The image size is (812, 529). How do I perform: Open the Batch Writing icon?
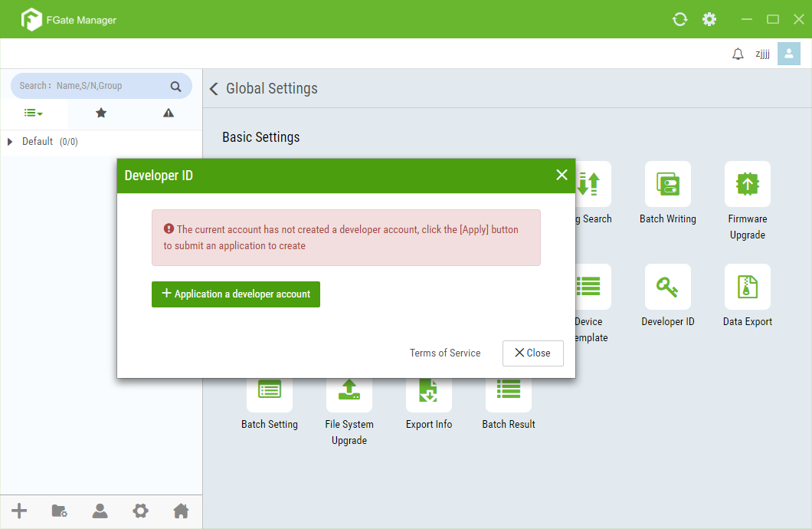[x=667, y=184]
